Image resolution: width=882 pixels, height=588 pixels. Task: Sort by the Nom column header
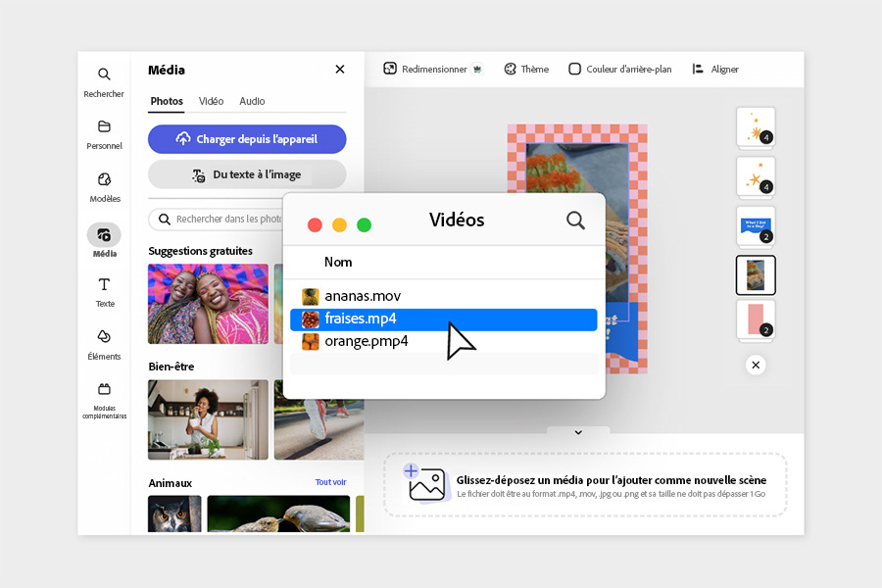[x=338, y=263]
